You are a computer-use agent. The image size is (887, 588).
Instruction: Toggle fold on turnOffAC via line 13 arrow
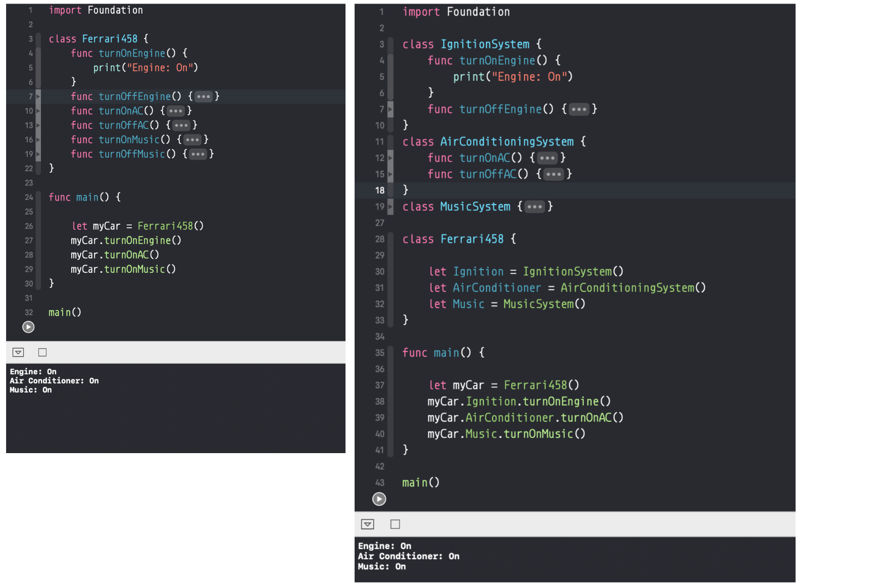point(38,125)
